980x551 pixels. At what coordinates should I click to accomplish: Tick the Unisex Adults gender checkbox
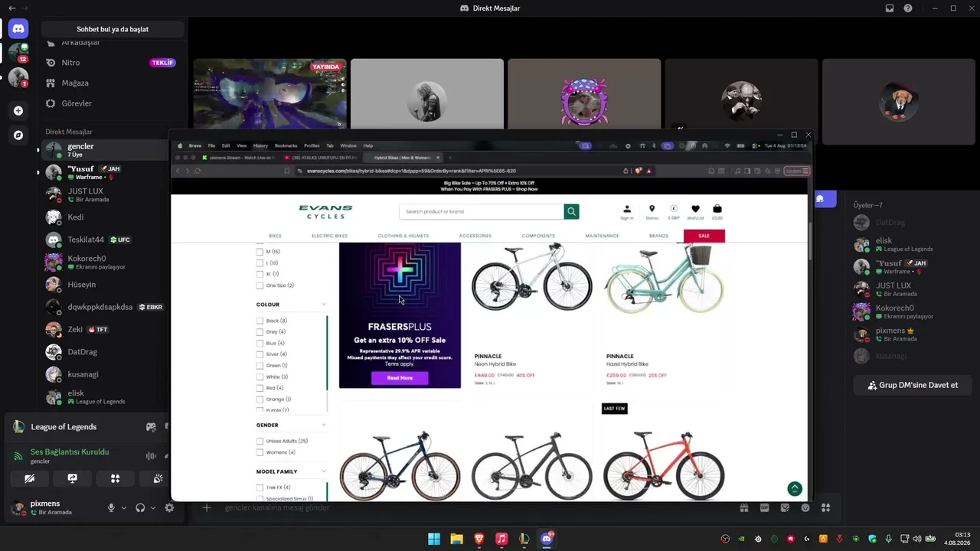260,442
